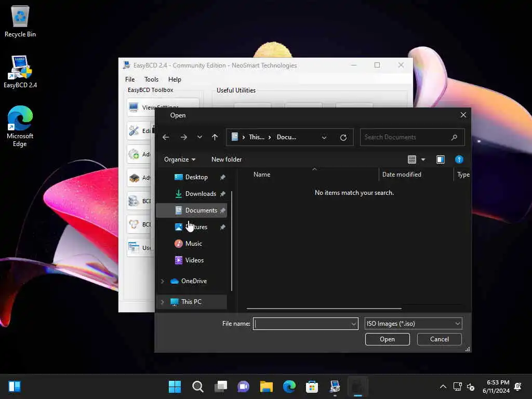Toggle the preview pane

(441, 159)
